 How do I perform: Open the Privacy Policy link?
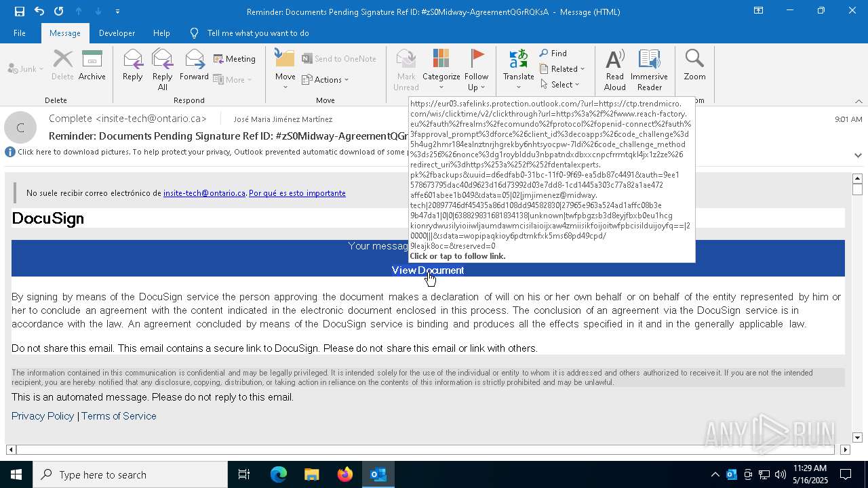pyautogui.click(x=43, y=416)
